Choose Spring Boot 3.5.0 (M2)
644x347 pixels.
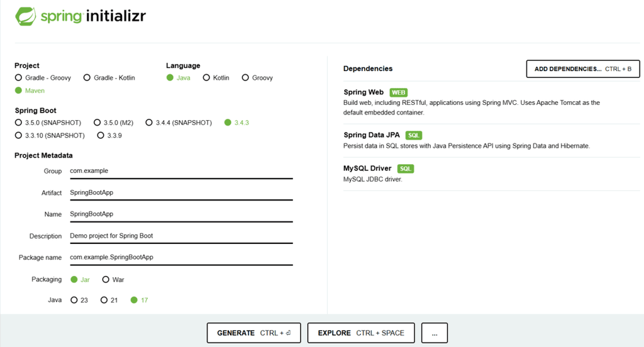click(x=113, y=123)
